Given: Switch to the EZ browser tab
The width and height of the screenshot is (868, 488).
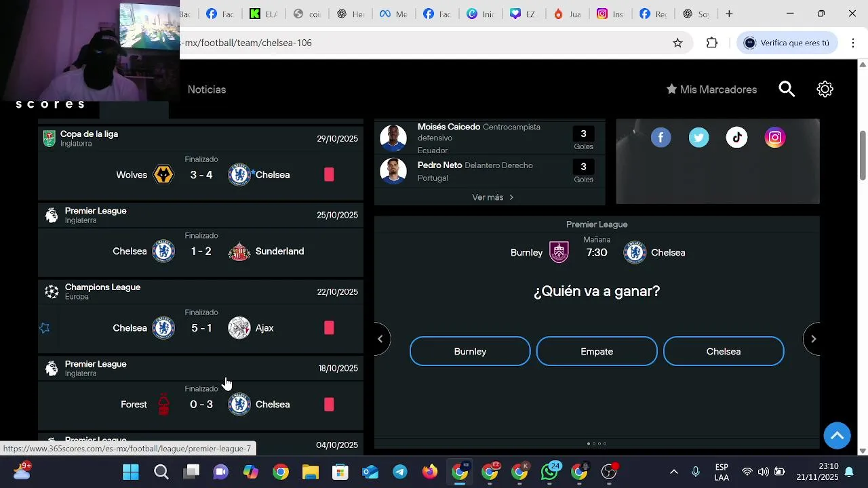Looking at the screenshot, I should tap(523, 14).
